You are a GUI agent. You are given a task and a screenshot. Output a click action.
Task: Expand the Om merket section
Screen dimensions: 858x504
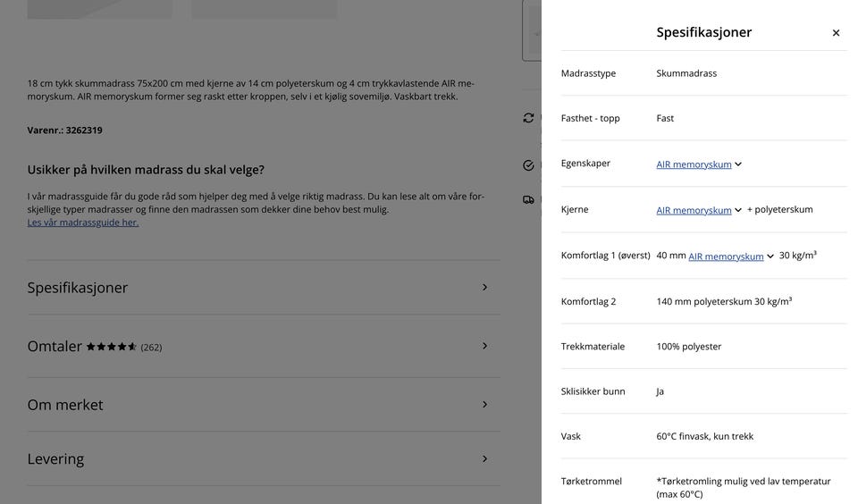coord(65,405)
